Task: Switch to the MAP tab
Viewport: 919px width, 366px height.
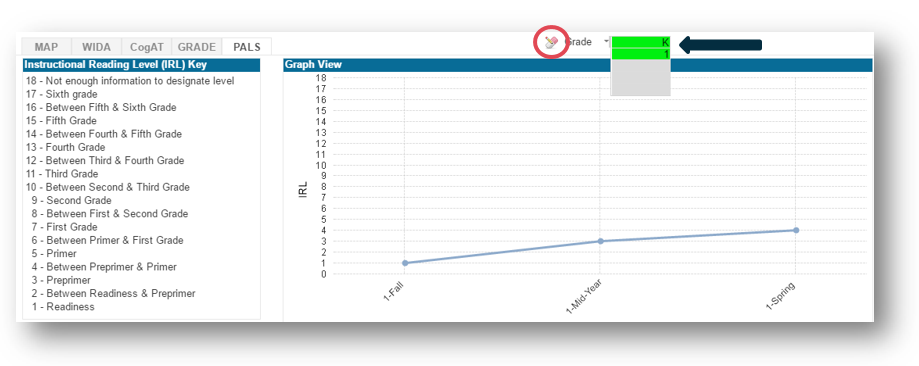Action: coord(46,47)
